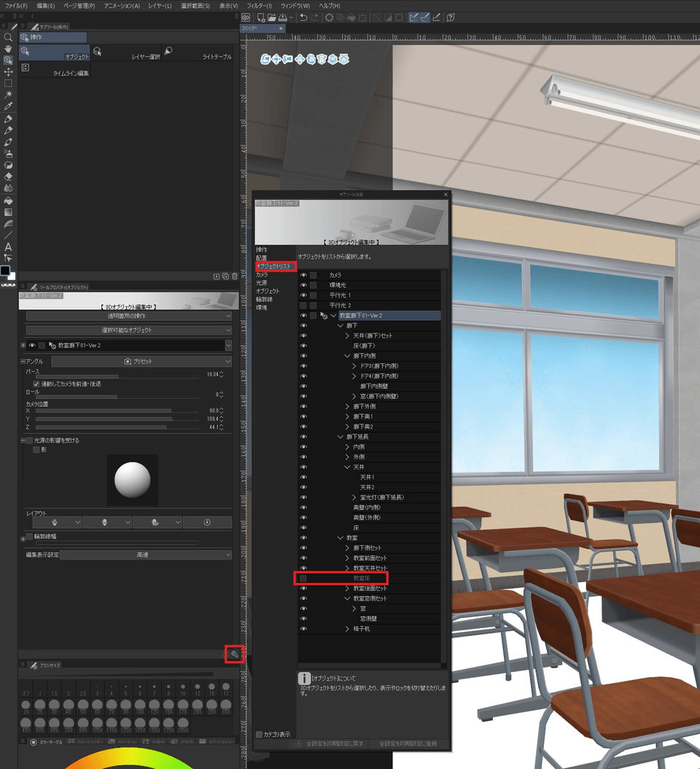Select the Auto select wand tool
The image size is (700, 769).
[x=8, y=94]
